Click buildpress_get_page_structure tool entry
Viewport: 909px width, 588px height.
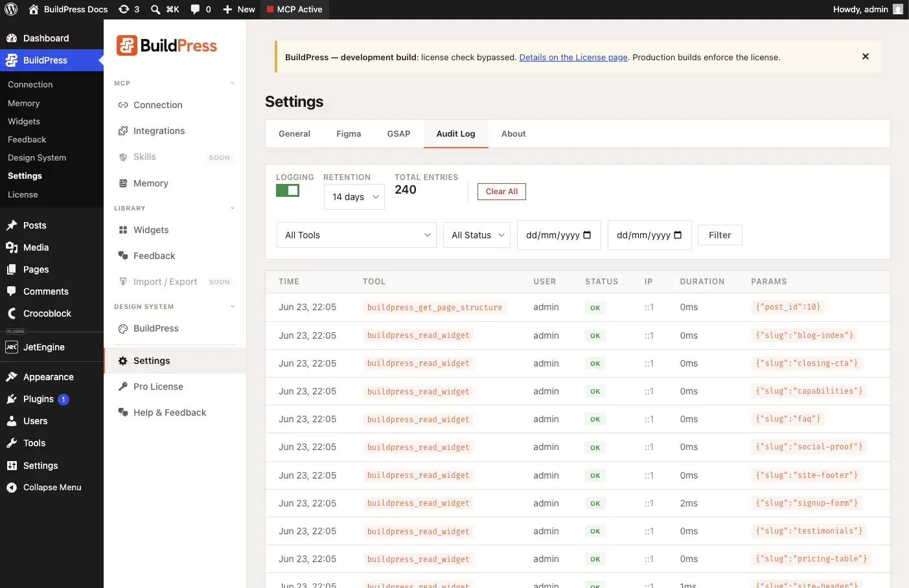(435, 308)
